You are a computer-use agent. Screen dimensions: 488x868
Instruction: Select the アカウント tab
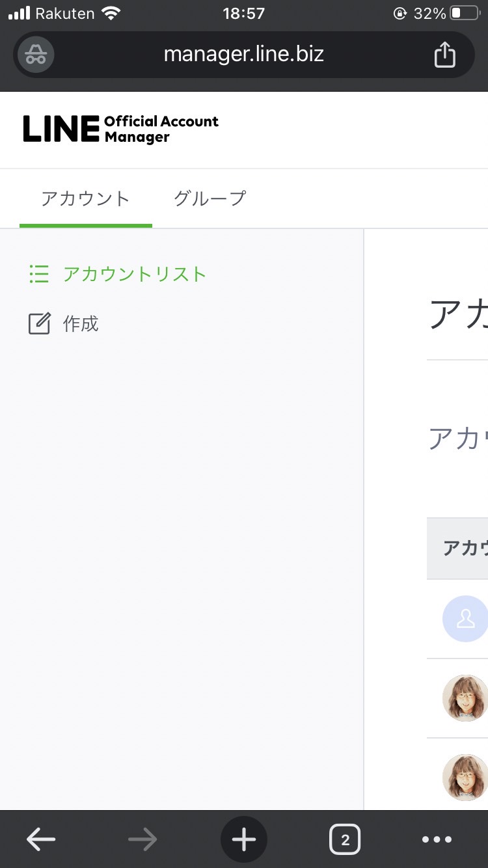85,198
